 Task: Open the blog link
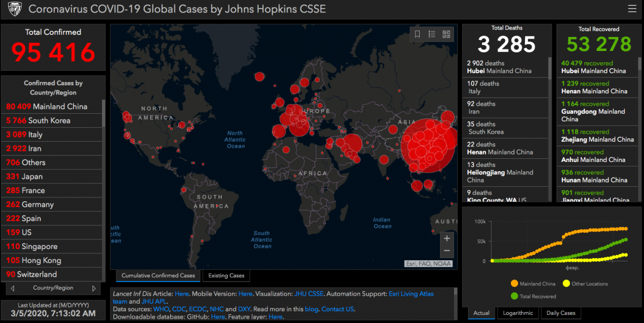click(312, 309)
